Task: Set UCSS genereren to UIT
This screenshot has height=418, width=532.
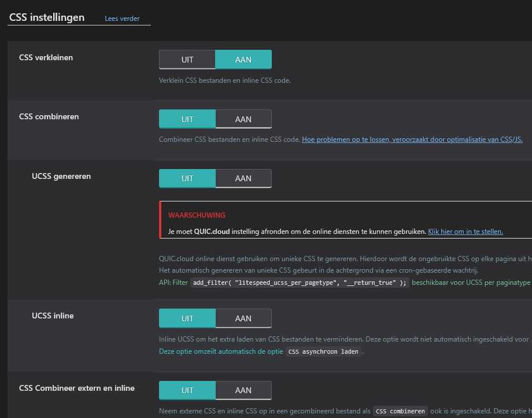Action: [x=187, y=178]
